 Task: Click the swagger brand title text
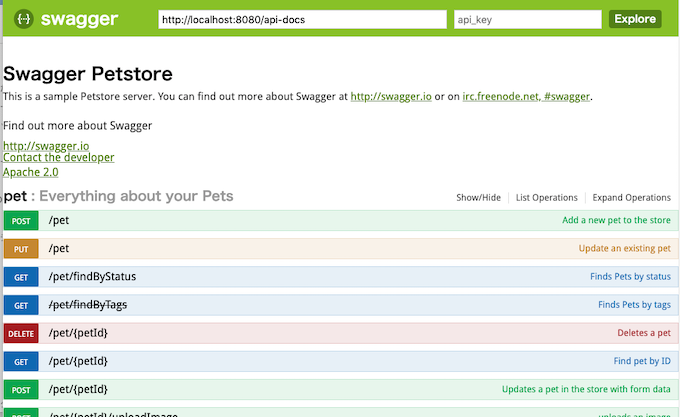[x=79, y=20]
